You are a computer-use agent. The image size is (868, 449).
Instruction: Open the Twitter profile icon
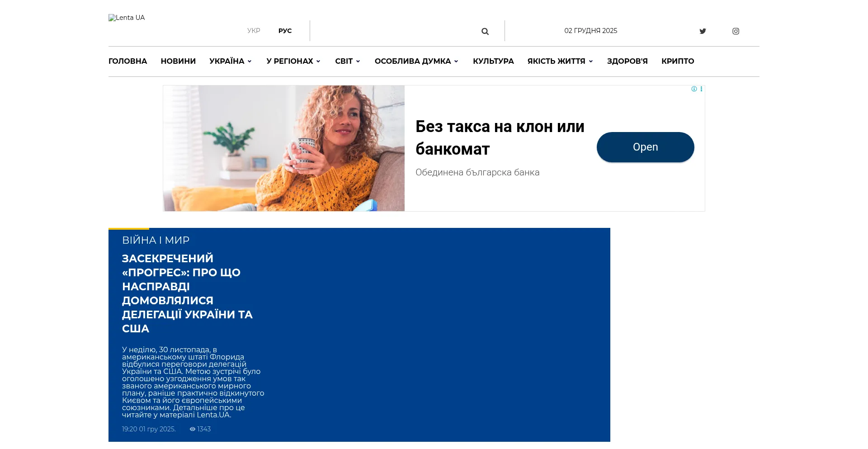coord(703,31)
